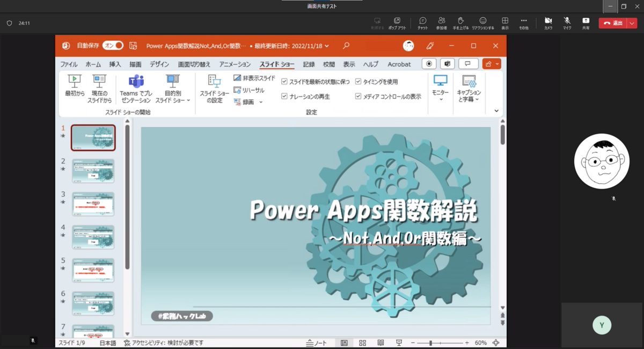Viewport: 644px width, 349px height.
Task: Click the zoom slider in status bar
Action: (440, 343)
